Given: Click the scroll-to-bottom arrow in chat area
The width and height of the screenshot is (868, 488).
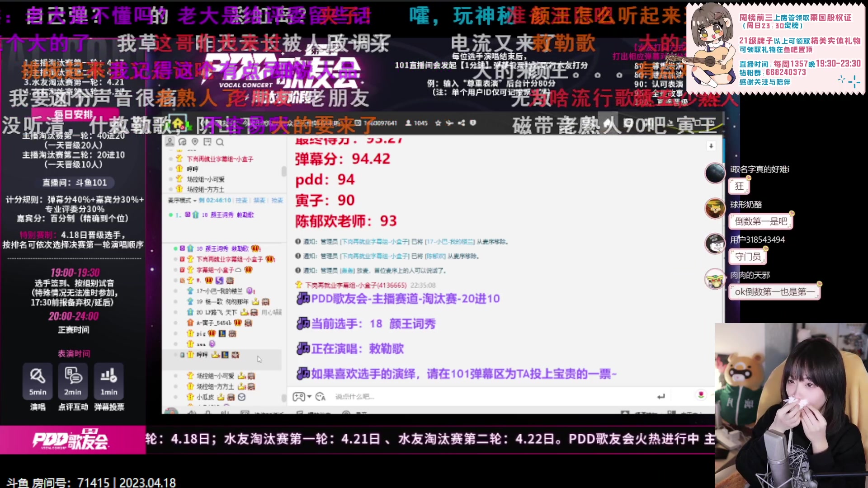Looking at the screenshot, I should [711, 146].
